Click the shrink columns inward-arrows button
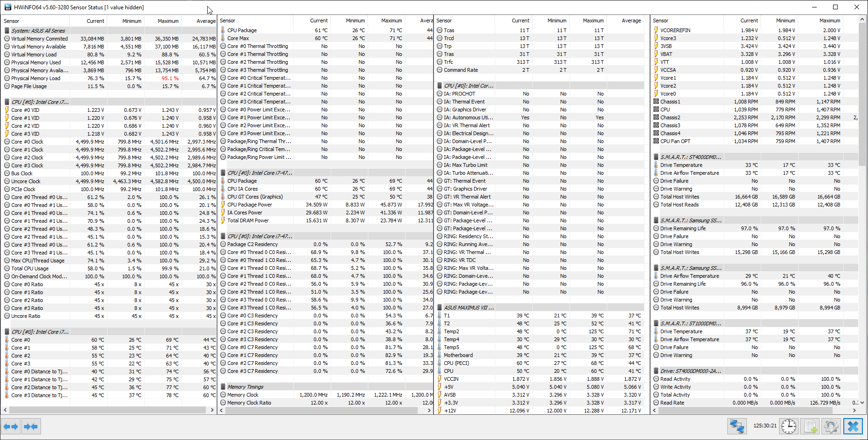Image resolution: width=868 pixels, height=440 pixels. 31,426
